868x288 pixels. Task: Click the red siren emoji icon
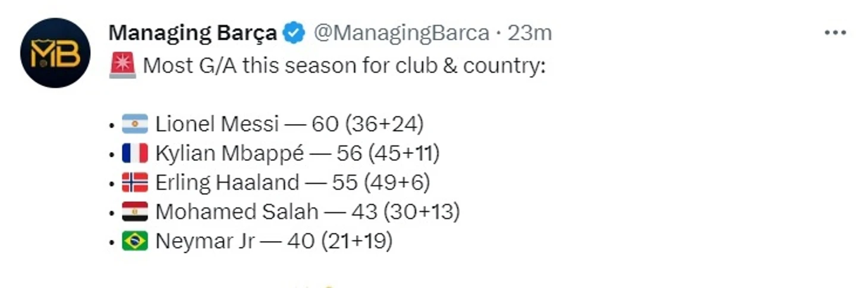123,65
